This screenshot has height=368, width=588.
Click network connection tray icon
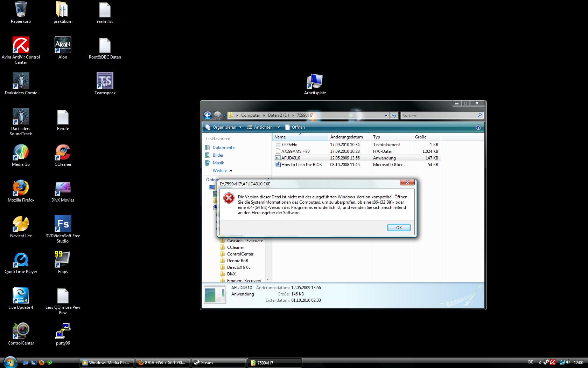562,362
